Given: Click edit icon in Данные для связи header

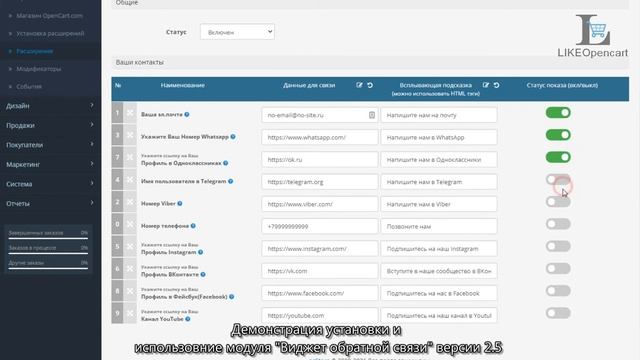Looking at the screenshot, I should click(x=359, y=85).
